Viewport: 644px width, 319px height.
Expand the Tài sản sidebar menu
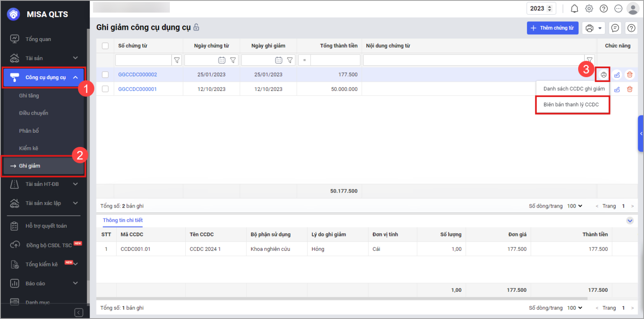(x=75, y=58)
